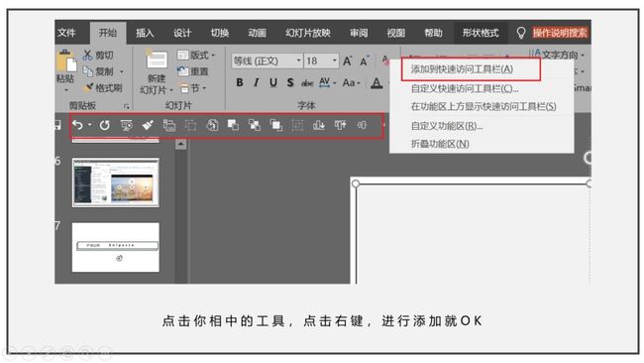The height and width of the screenshot is (363, 644).
Task: Select slide 6 thumbnail in the slide panel
Action: pos(115,182)
